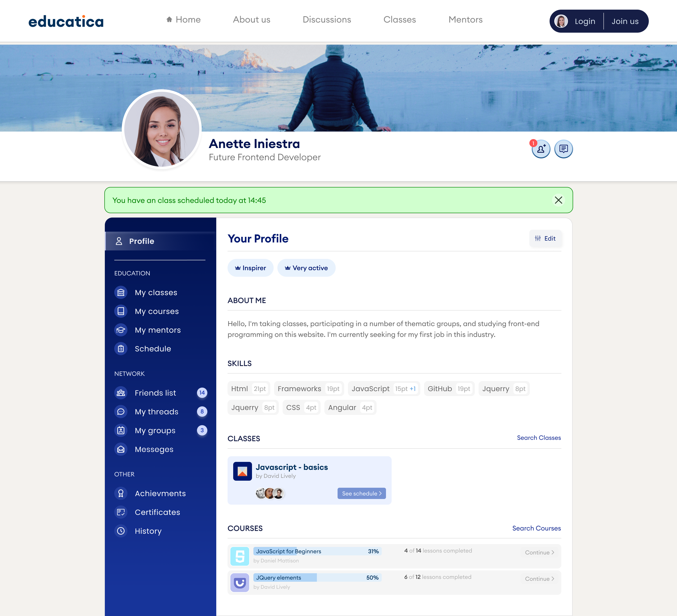Click the Edit profile button
This screenshot has width=677, height=616.
pyautogui.click(x=545, y=238)
